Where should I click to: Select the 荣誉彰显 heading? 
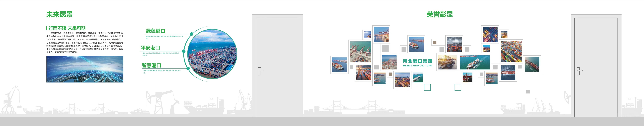click(440, 15)
